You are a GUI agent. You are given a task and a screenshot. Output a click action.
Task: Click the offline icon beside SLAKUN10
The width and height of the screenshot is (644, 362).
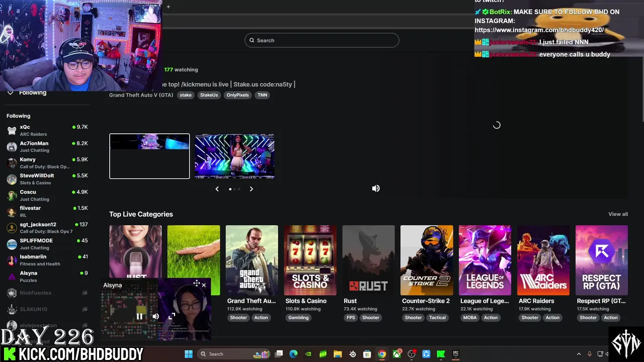click(x=85, y=309)
